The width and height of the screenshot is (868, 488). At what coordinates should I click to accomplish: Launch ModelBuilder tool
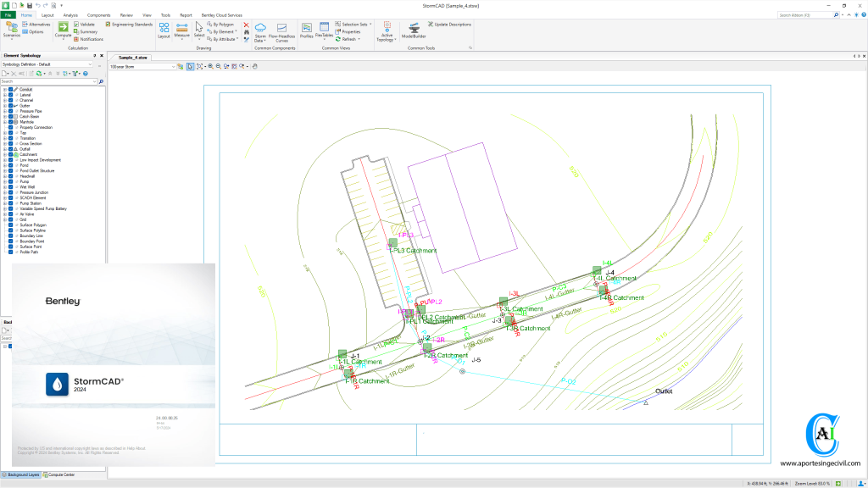pyautogui.click(x=414, y=30)
